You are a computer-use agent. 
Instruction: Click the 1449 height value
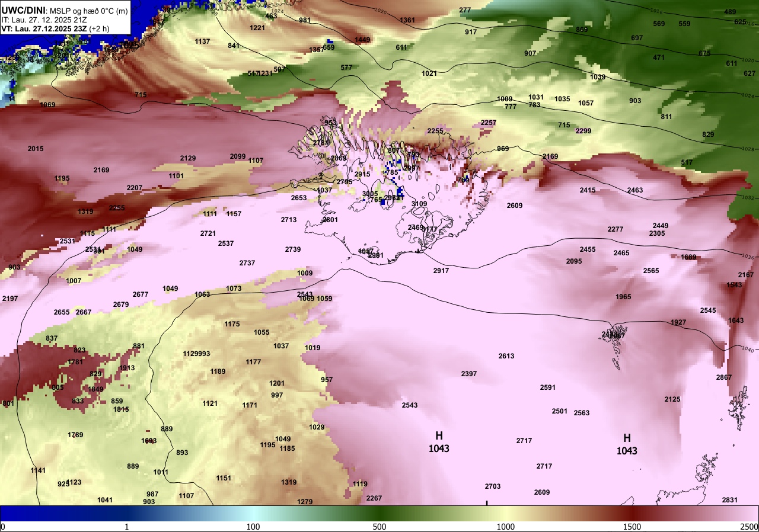[x=362, y=40]
